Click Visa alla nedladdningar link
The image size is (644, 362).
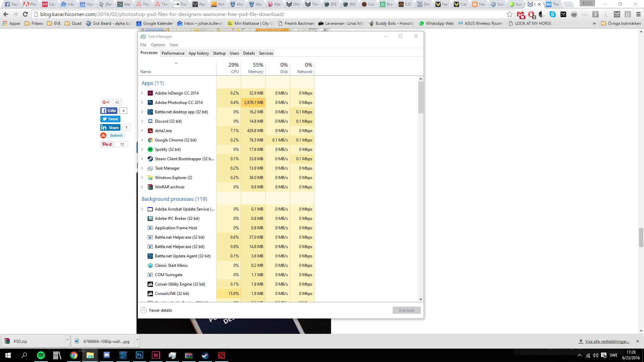coord(607,342)
